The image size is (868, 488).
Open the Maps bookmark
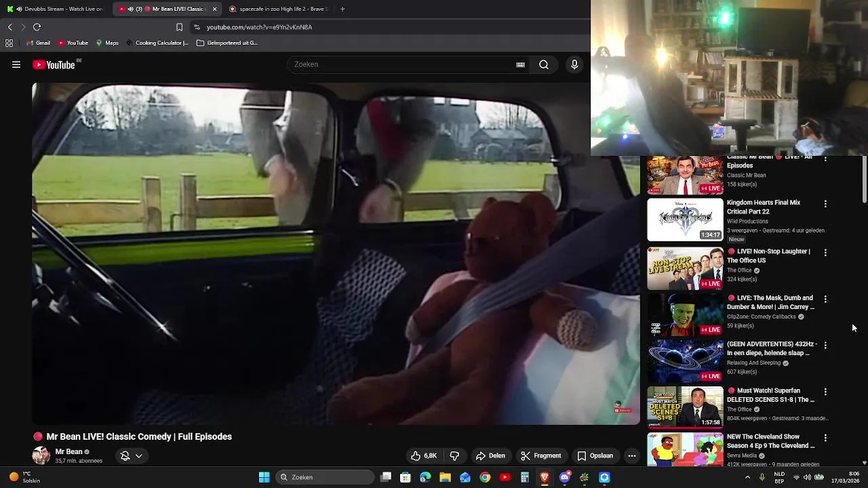tap(107, 43)
